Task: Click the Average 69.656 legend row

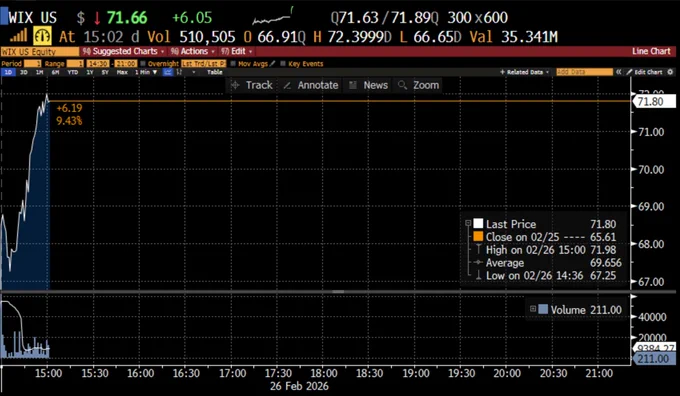Action: (x=548, y=263)
